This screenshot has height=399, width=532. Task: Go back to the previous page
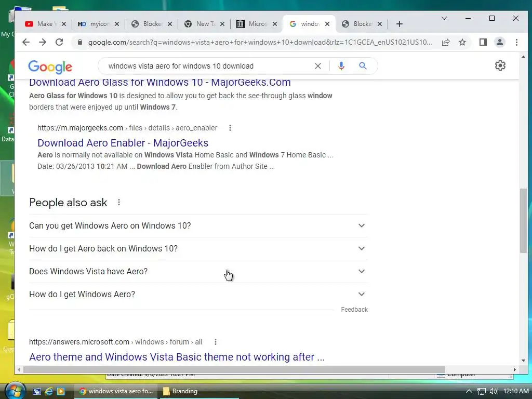26,42
